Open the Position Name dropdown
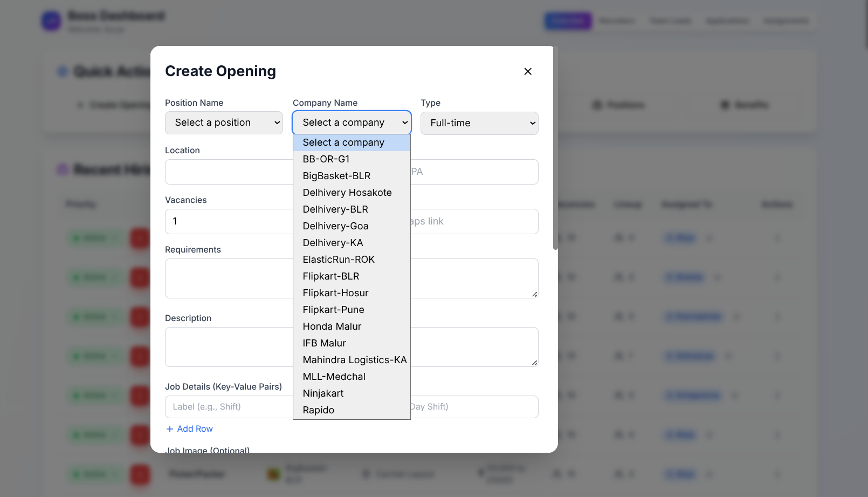This screenshot has width=868, height=497. pos(223,122)
